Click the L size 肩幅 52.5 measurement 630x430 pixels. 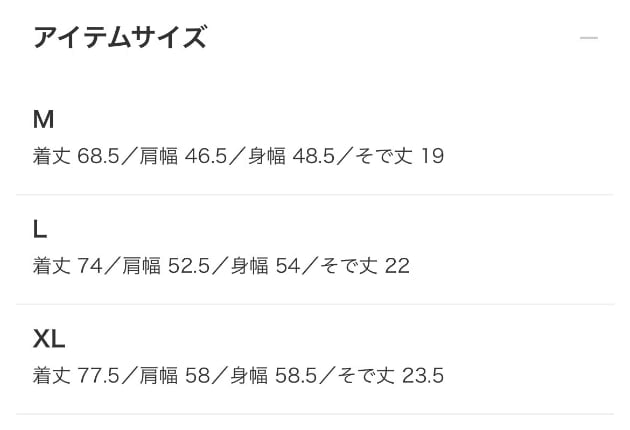[166, 266]
